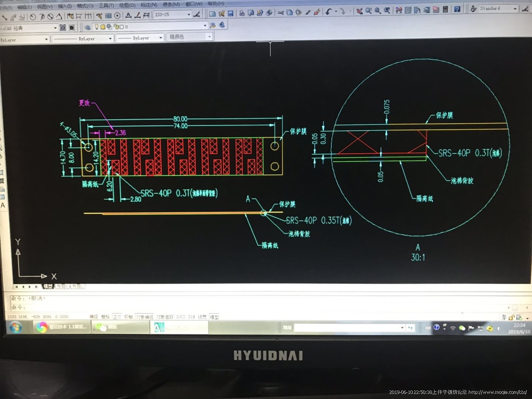Open the Standard text style dropdown
This screenshot has height=399, width=532.
(x=515, y=8)
